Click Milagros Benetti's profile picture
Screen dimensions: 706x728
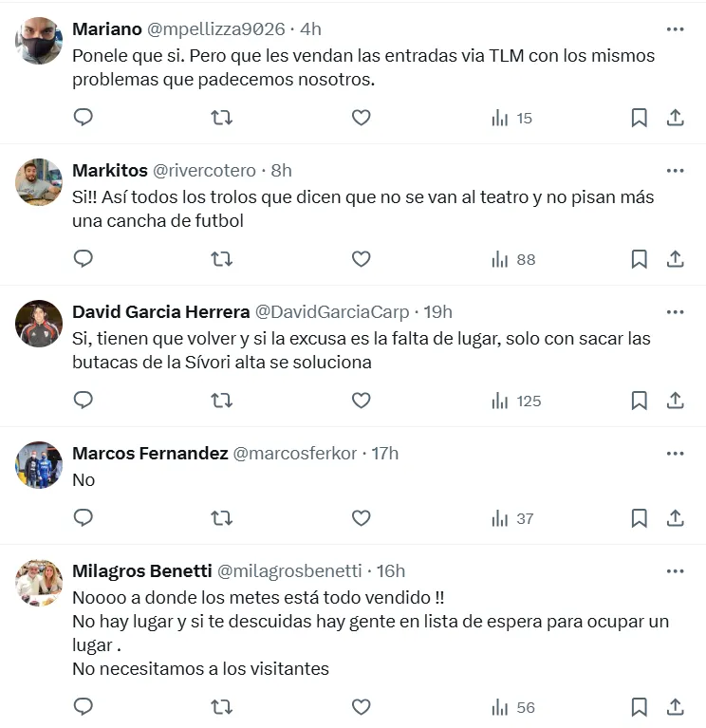point(39,583)
